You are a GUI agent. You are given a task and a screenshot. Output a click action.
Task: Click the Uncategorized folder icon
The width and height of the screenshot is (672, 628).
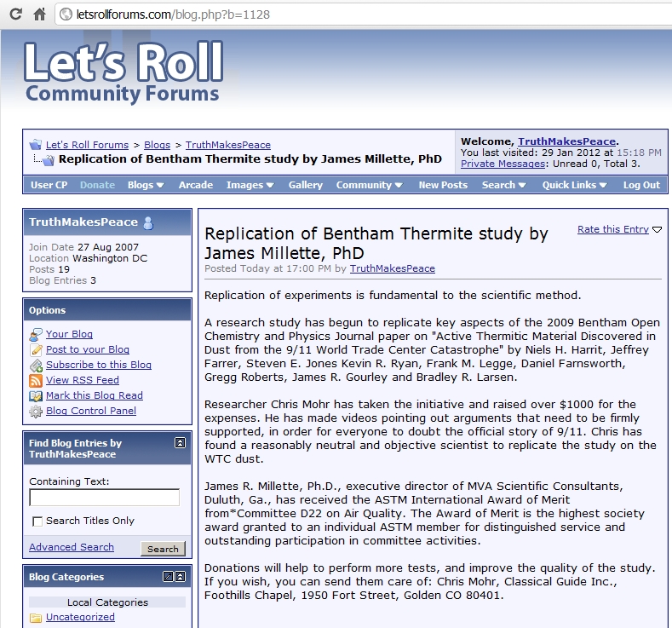coord(36,618)
